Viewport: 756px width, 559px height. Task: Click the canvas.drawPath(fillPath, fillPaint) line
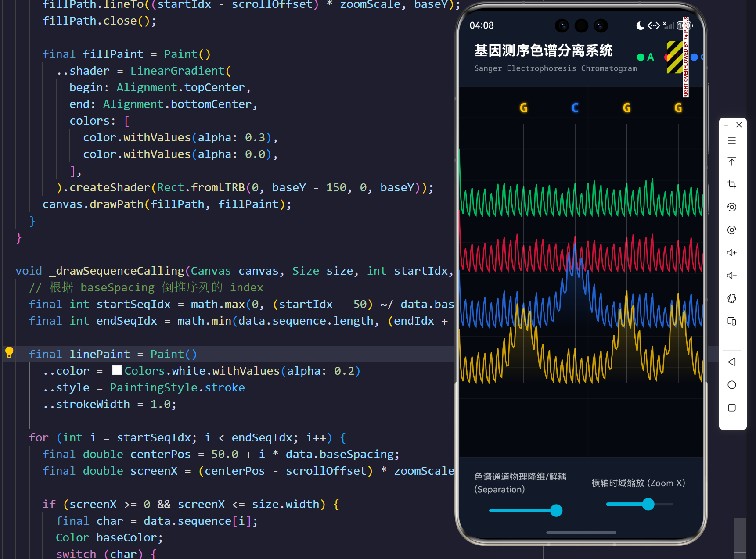[x=167, y=204]
